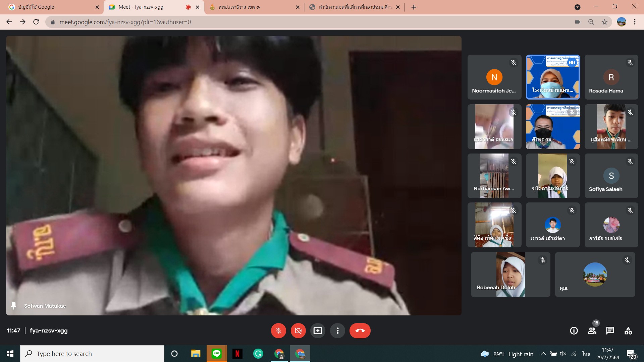Viewport: 644px width, 362px height.
Task: Open a new browser tab
Action: pos(414,7)
